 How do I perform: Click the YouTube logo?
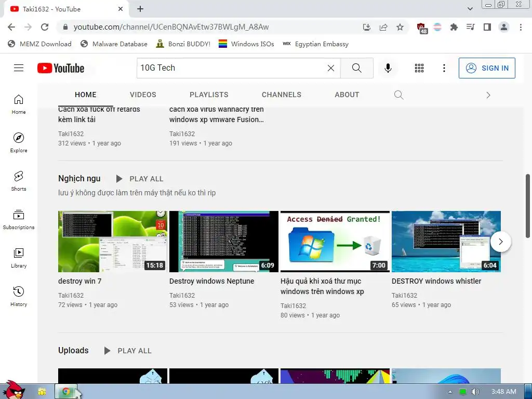coord(61,68)
